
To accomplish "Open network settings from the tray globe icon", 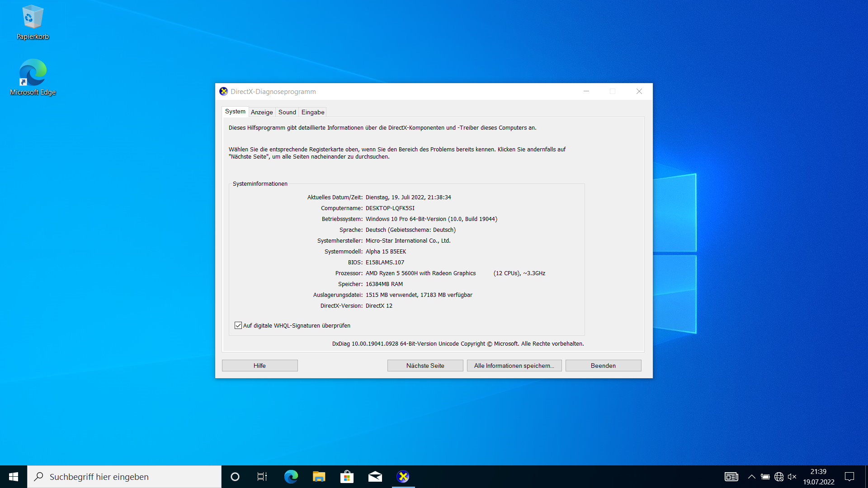I will [x=778, y=476].
